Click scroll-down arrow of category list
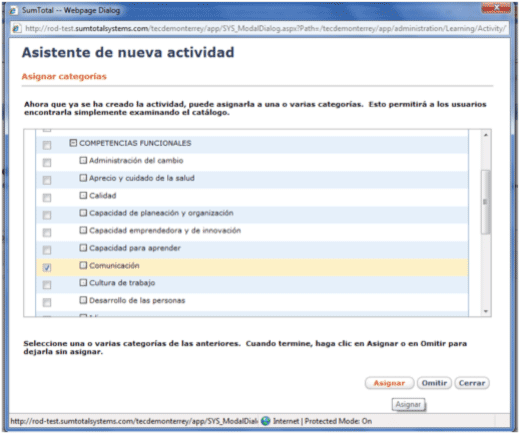 486,311
